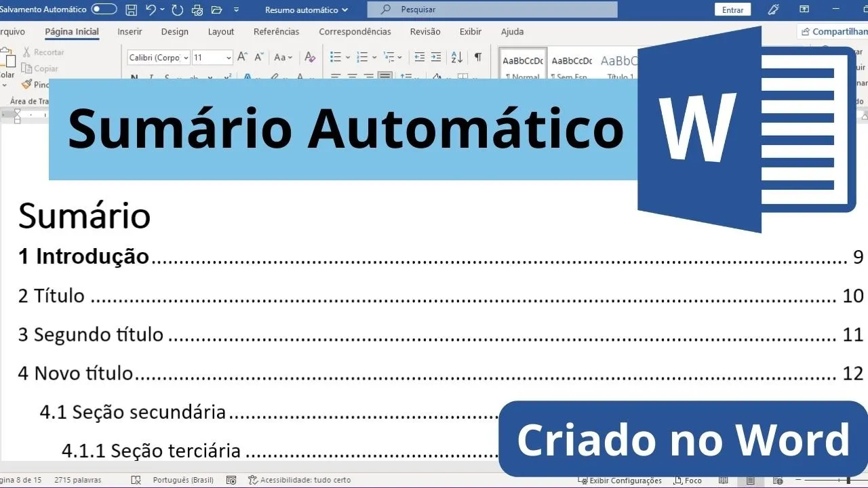Undo the last action

click(x=151, y=9)
